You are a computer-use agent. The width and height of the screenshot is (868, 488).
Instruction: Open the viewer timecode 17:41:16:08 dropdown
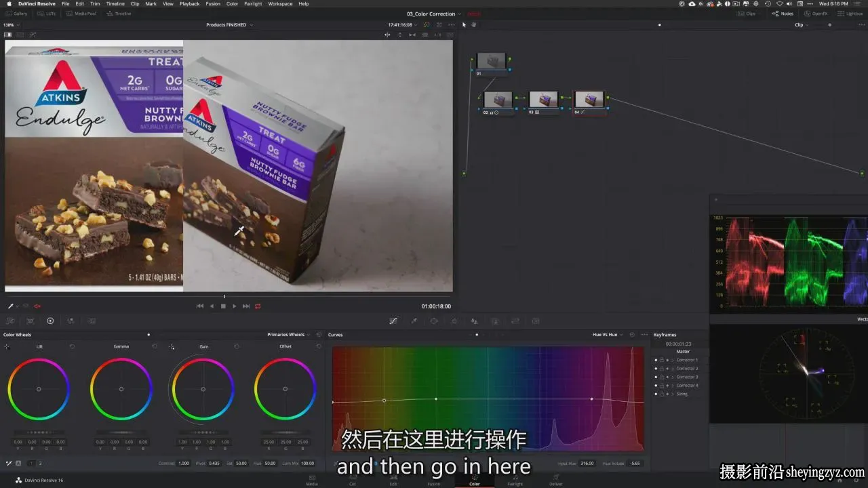[403, 24]
